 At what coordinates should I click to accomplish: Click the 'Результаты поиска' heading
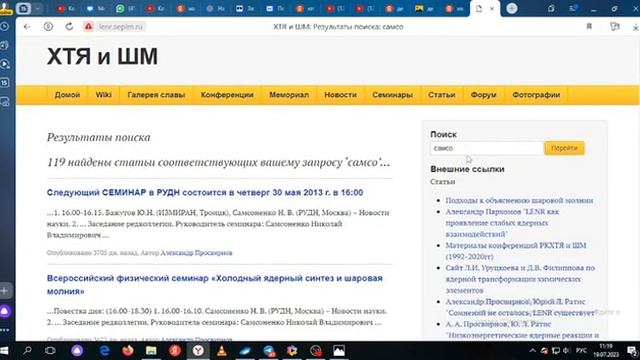[99, 137]
